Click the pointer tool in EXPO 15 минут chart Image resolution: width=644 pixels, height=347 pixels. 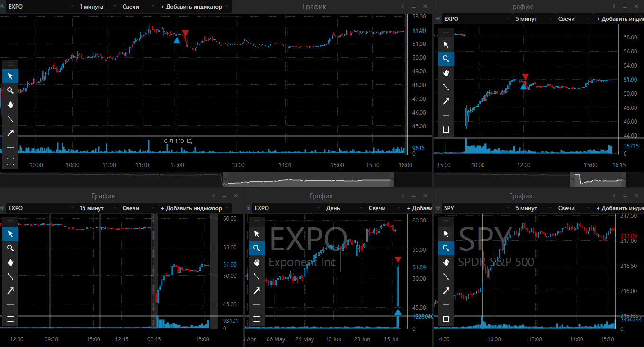(x=10, y=234)
